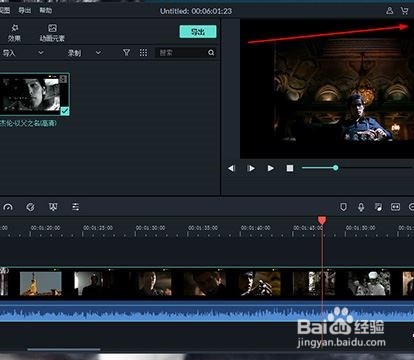Click the 00:01:30:00 mark on timeline ruler
Image resolution: width=414 pixels, height=360 pixels.
[x=150, y=228]
